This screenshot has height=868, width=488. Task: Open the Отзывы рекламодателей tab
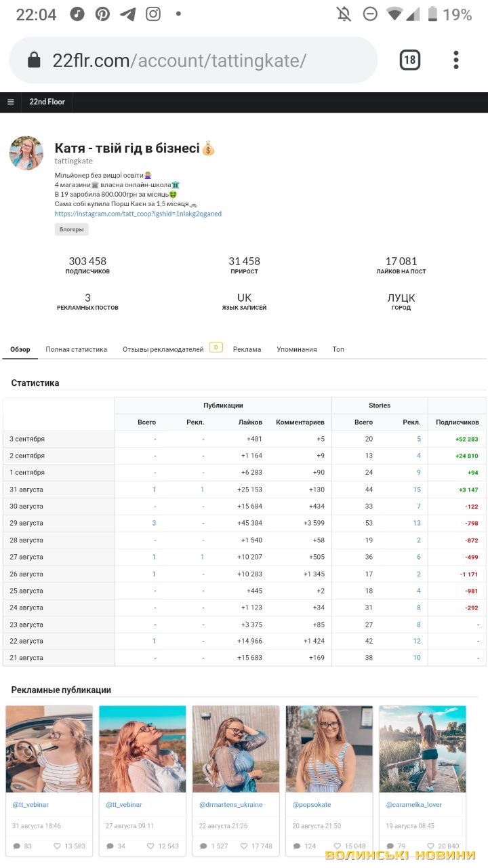[x=163, y=349]
